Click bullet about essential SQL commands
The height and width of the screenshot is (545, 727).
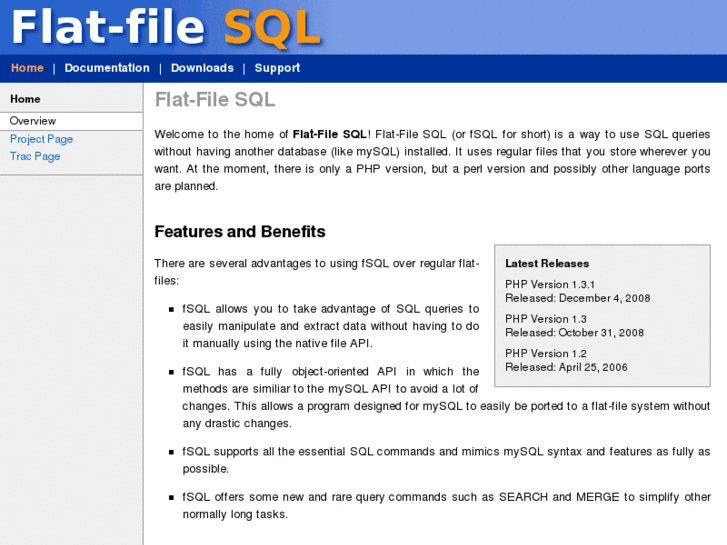click(x=446, y=460)
